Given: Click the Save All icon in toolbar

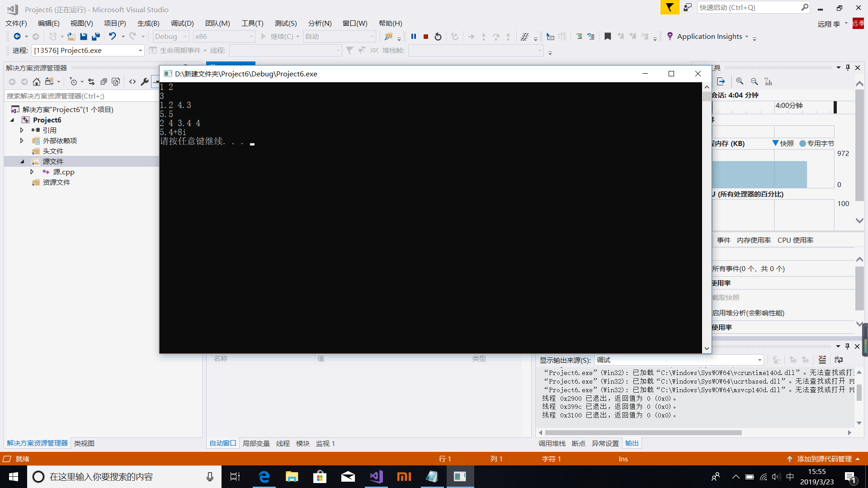Looking at the screenshot, I should point(95,37).
